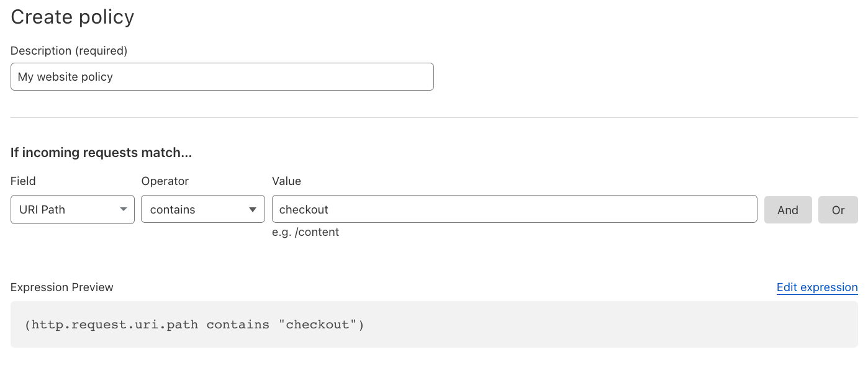Click the caret icon beside "contains"
The width and height of the screenshot is (868, 365).
(x=253, y=210)
